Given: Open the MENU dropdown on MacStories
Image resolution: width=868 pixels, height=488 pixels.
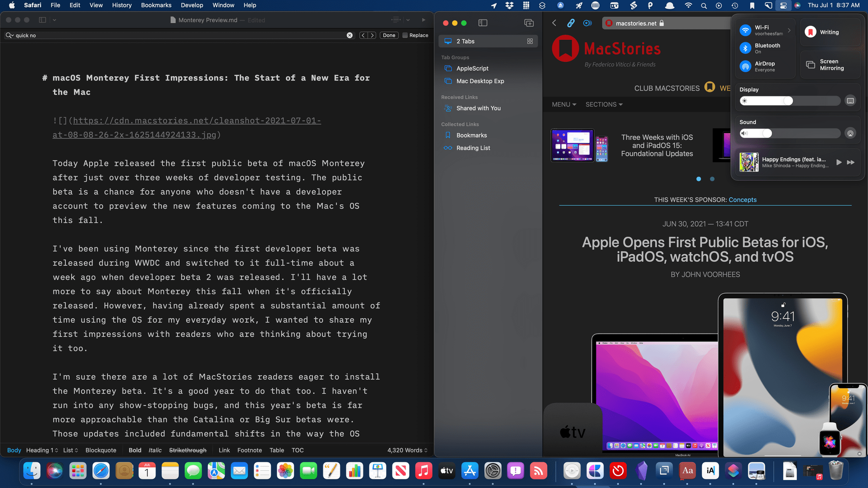Looking at the screenshot, I should pyautogui.click(x=564, y=105).
